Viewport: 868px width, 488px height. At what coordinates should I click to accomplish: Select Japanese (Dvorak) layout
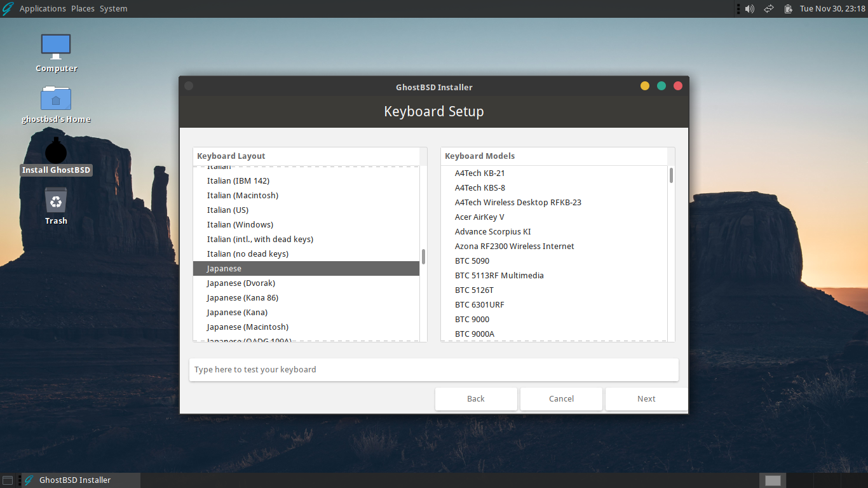click(306, 283)
